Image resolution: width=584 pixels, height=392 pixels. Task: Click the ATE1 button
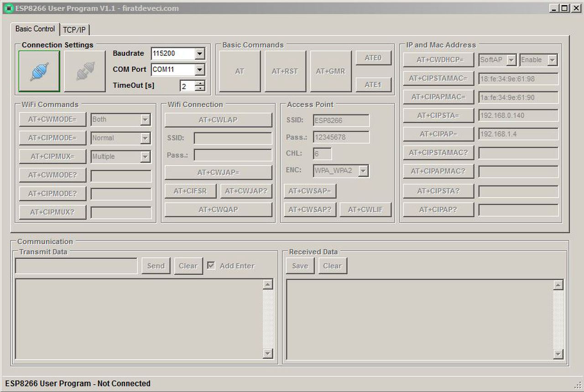tap(373, 84)
